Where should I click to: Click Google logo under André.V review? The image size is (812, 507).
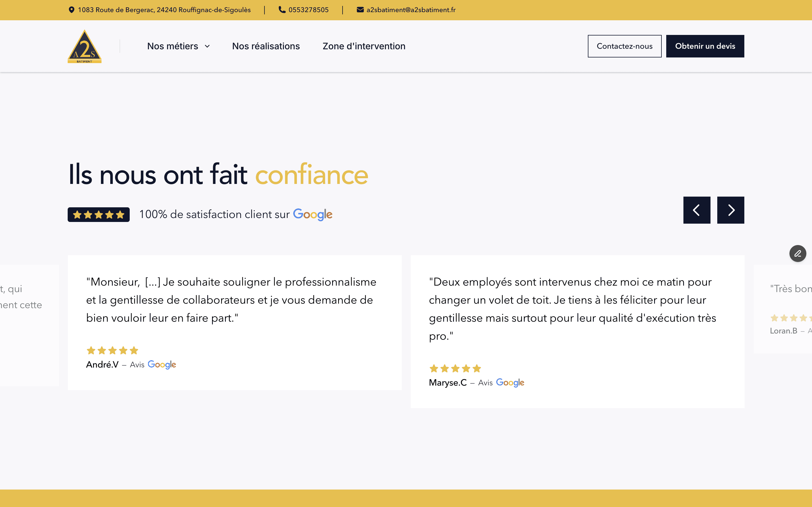(162, 364)
